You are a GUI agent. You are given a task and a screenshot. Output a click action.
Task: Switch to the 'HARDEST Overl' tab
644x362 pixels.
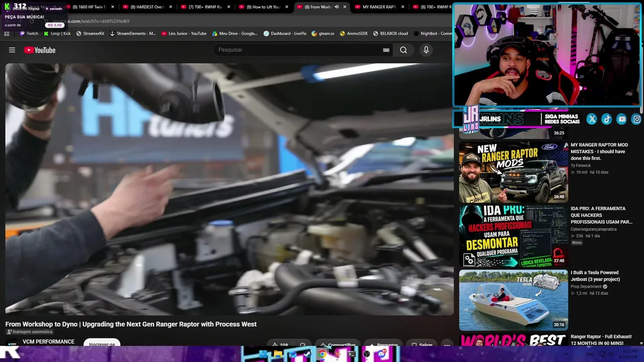[x=147, y=7]
